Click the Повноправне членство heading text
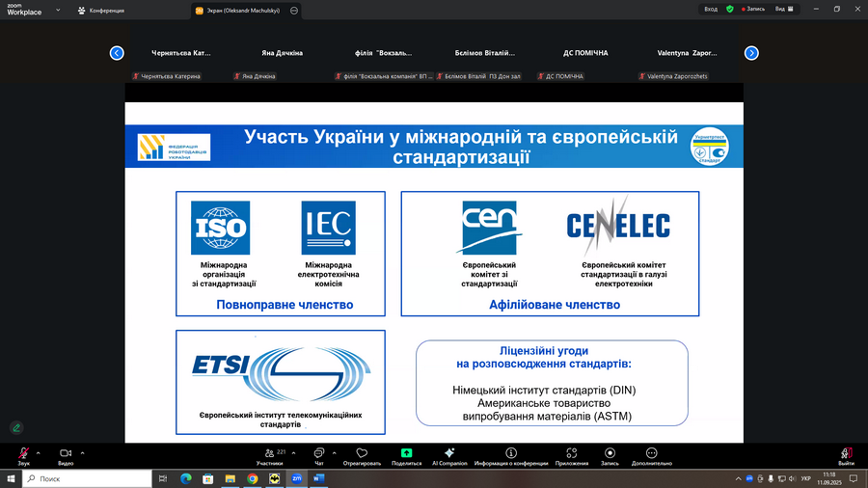The width and height of the screenshot is (868, 488). 285,305
